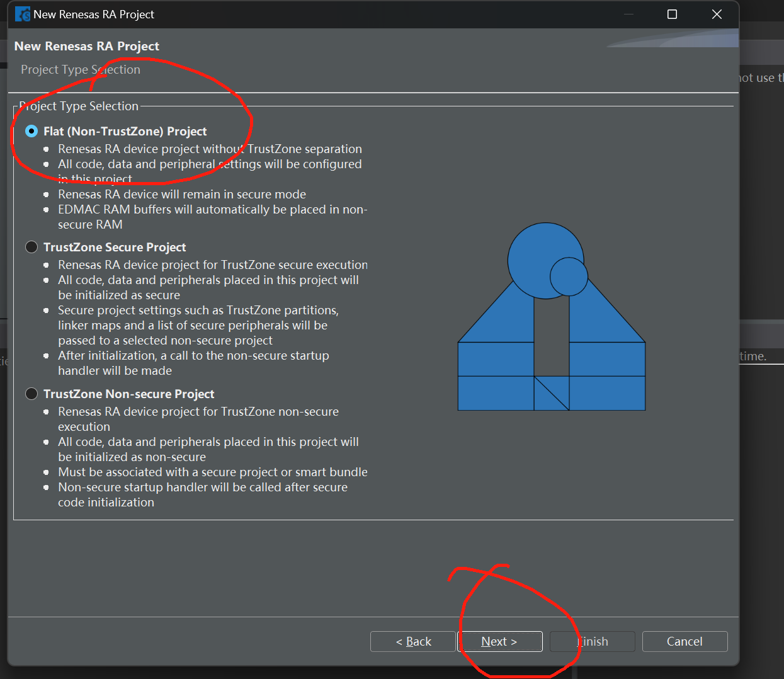
Task: Click 'Must be associated with a secure project' line
Action: [x=213, y=472]
